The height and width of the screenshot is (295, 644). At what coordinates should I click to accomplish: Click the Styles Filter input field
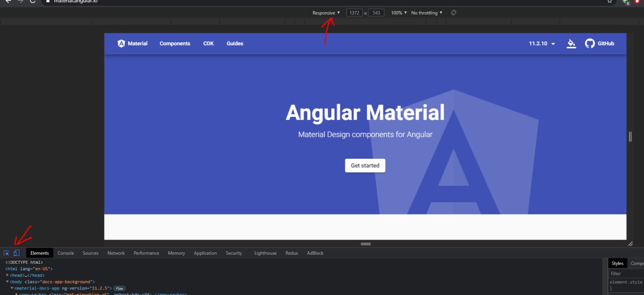626,273
